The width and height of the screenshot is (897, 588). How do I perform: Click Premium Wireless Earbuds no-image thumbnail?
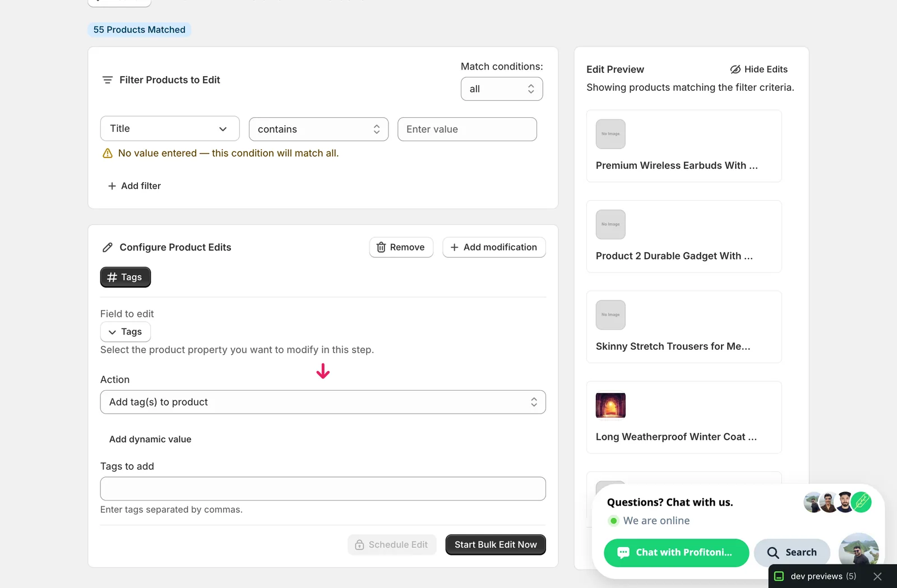click(611, 134)
